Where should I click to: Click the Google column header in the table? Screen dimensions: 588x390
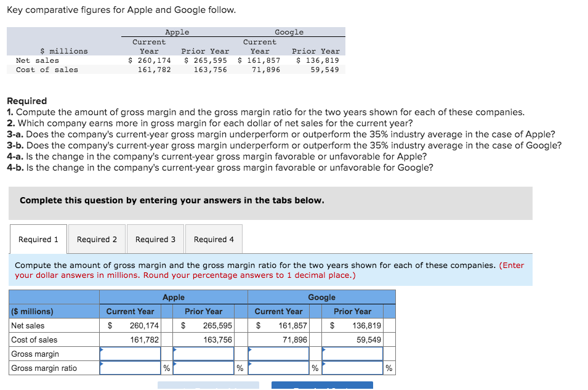321,297
